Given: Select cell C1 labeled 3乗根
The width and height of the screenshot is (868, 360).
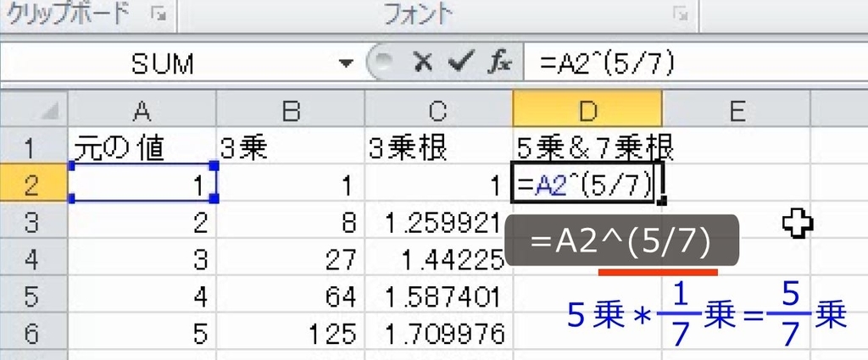Looking at the screenshot, I should pyautogui.click(x=438, y=147).
